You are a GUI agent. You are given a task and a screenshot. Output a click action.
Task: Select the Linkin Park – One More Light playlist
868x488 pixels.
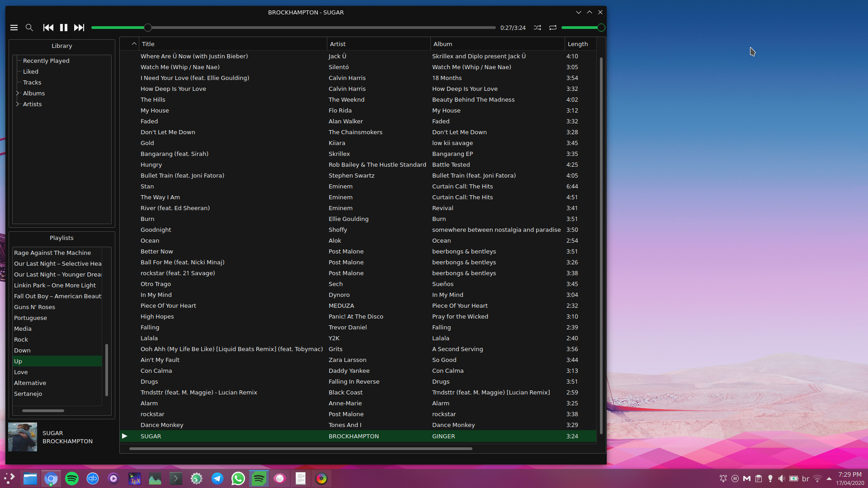[x=57, y=285]
